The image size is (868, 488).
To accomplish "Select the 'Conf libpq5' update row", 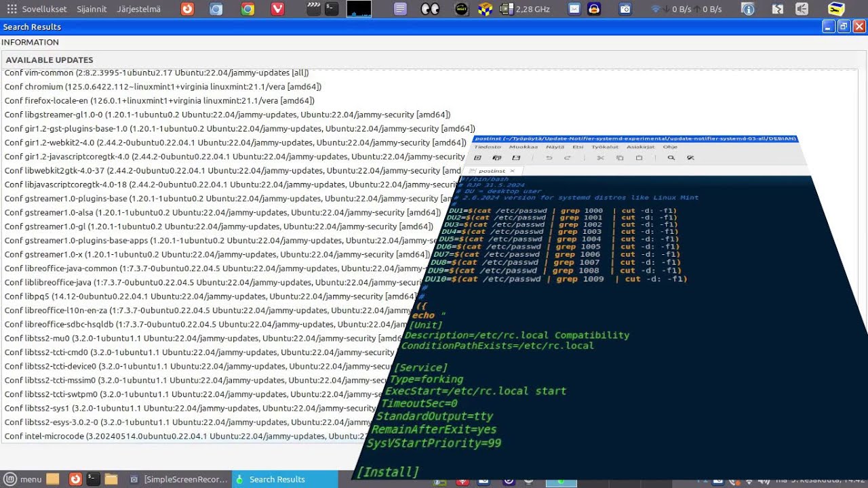I will (210, 296).
